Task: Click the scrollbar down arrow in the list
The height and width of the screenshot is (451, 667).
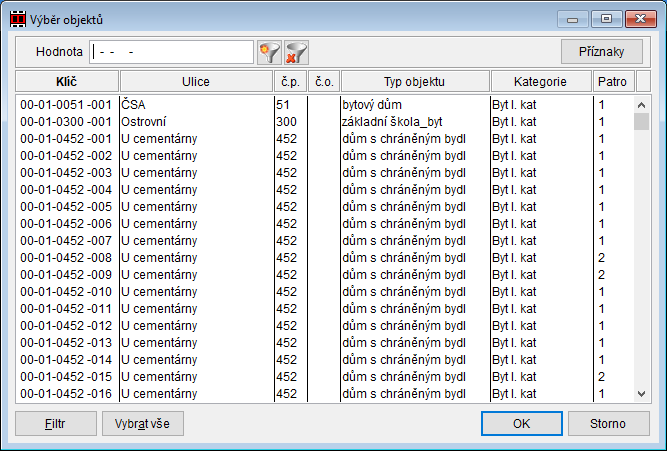Action: 642,394
